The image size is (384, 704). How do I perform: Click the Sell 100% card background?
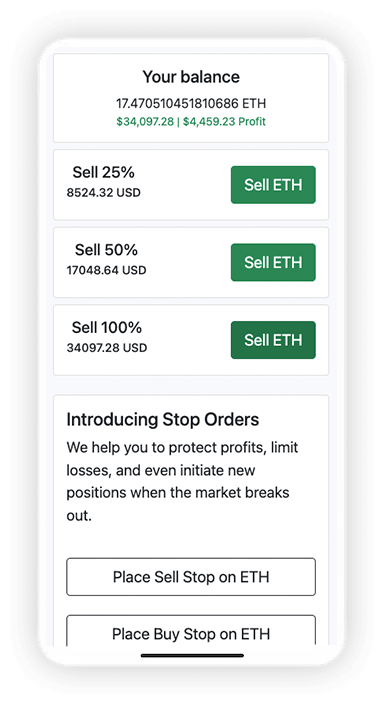[191, 340]
